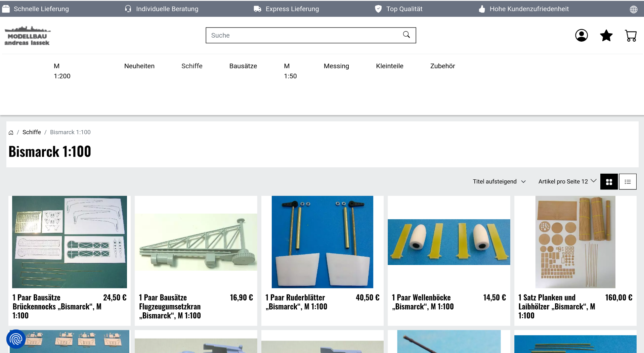Click the Schiffe breadcrumb link
Image resolution: width=644 pixels, height=353 pixels.
pos(32,132)
